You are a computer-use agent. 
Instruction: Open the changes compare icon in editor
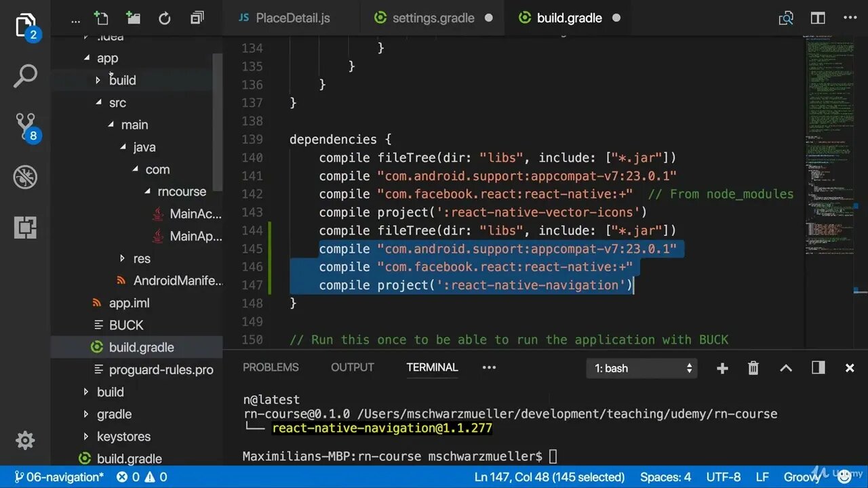click(x=787, y=18)
